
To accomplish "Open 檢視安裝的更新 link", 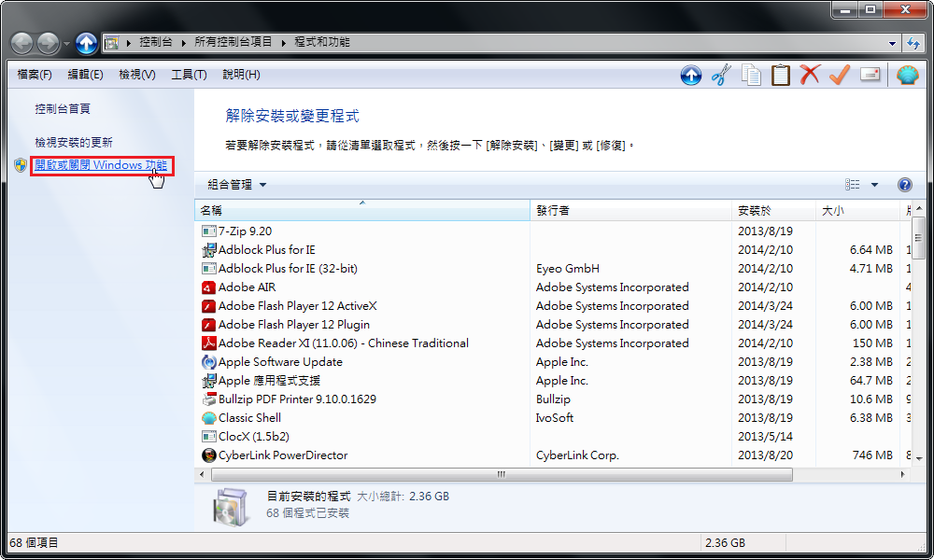I will [73, 142].
